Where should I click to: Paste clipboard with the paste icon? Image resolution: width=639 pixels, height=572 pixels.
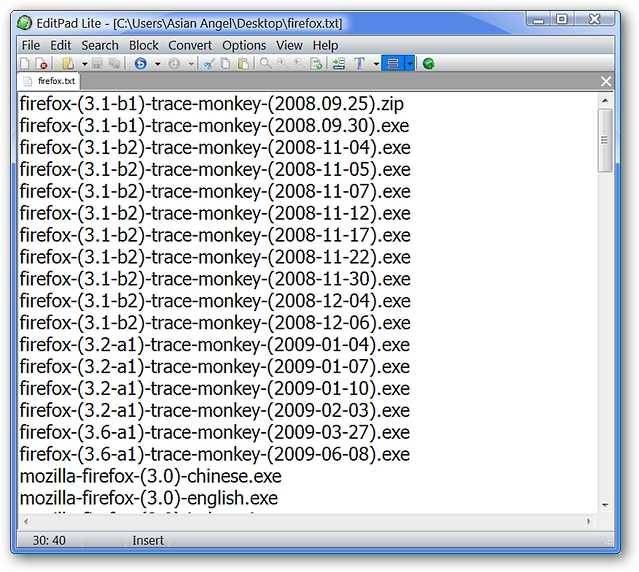(243, 64)
